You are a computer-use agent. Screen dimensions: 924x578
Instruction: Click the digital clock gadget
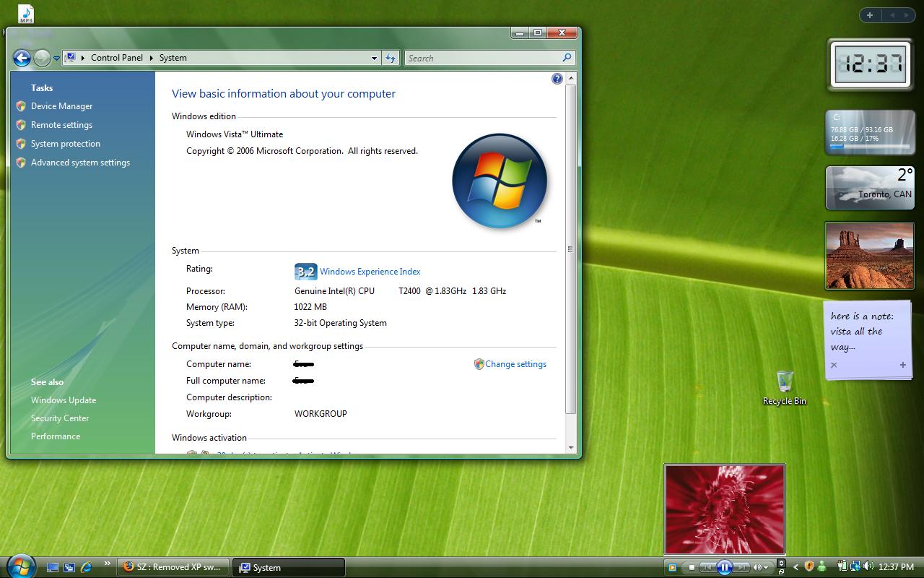(869, 65)
